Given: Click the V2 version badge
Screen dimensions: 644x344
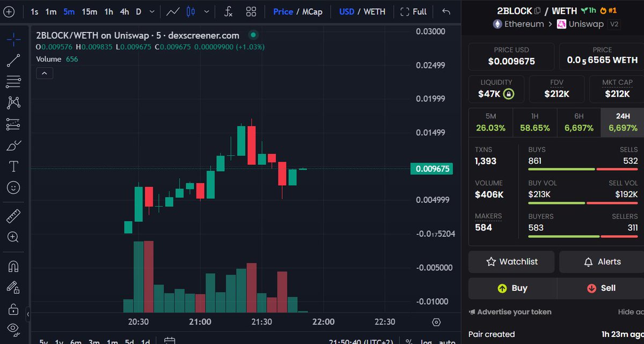Looking at the screenshot, I should pyautogui.click(x=614, y=24).
